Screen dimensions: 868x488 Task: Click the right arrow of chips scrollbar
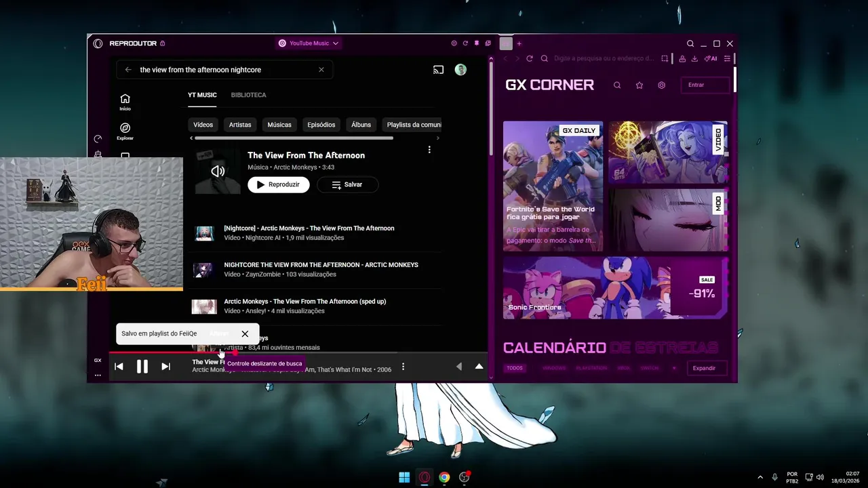437,138
